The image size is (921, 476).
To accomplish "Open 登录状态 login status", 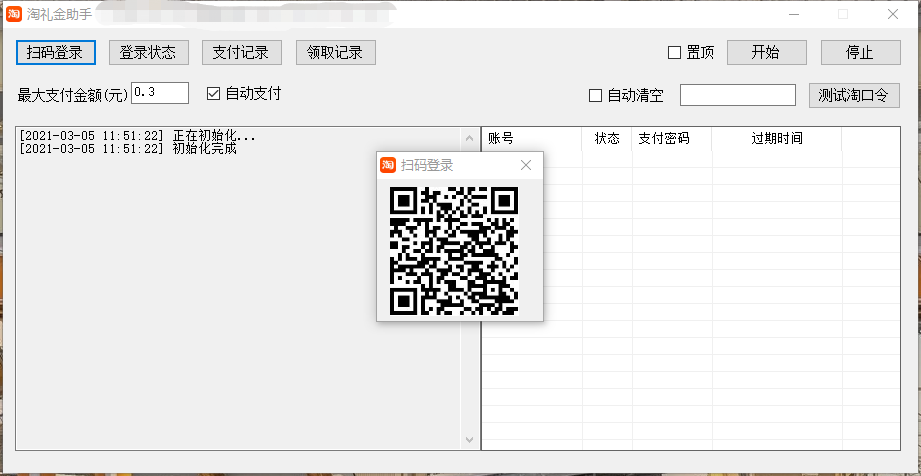I will point(149,52).
